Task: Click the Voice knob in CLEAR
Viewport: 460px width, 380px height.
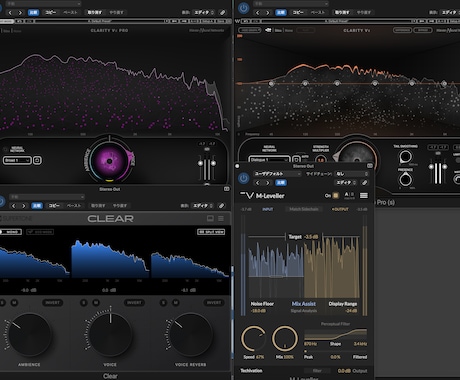Action: click(x=110, y=335)
